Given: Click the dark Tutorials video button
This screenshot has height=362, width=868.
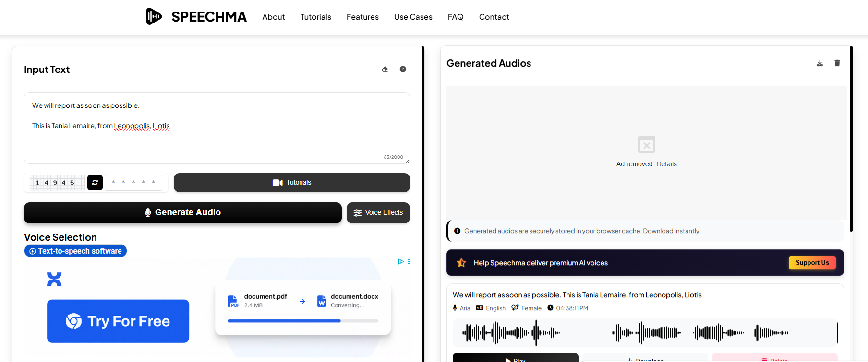Looking at the screenshot, I should (292, 183).
